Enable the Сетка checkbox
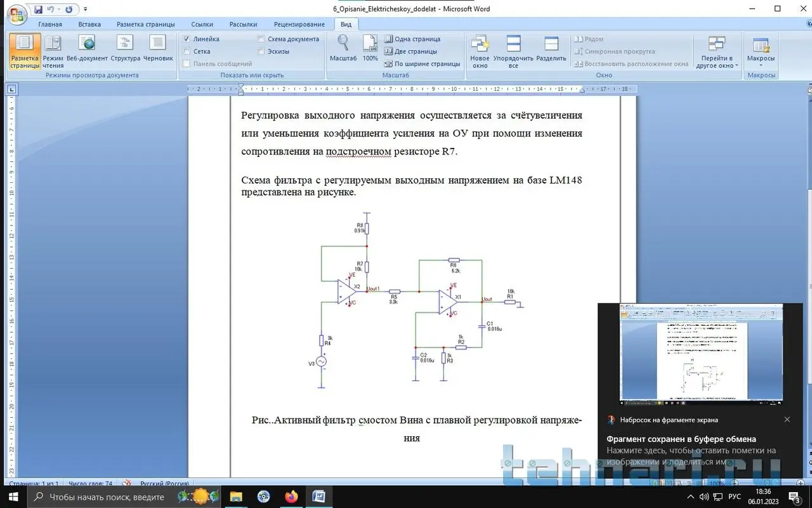Screen dimensions: 812x508 (187, 51)
